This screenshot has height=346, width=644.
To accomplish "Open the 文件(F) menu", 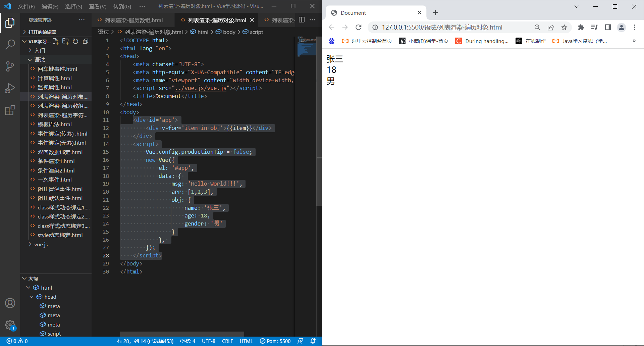I will [26, 6].
